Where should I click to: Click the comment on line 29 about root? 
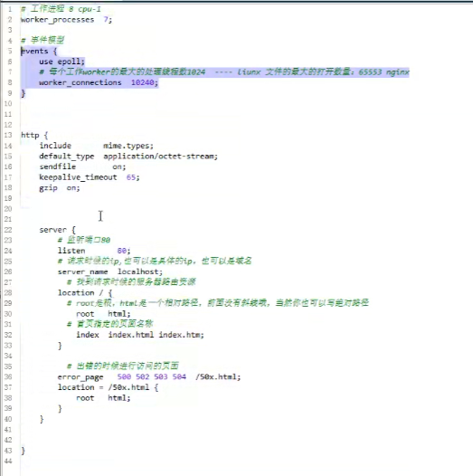218,303
